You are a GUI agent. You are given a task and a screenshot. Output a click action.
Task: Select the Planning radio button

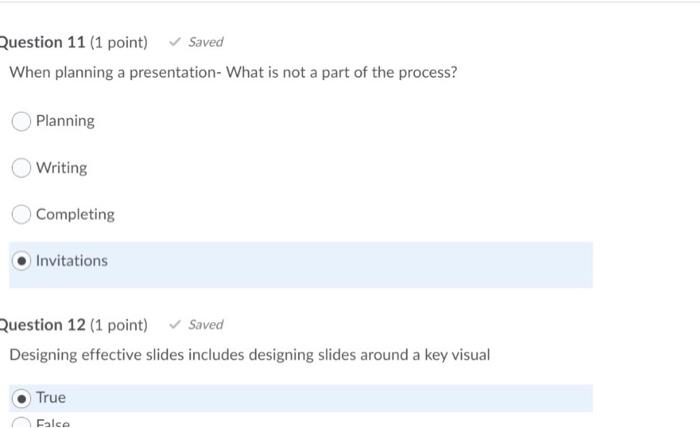22,121
